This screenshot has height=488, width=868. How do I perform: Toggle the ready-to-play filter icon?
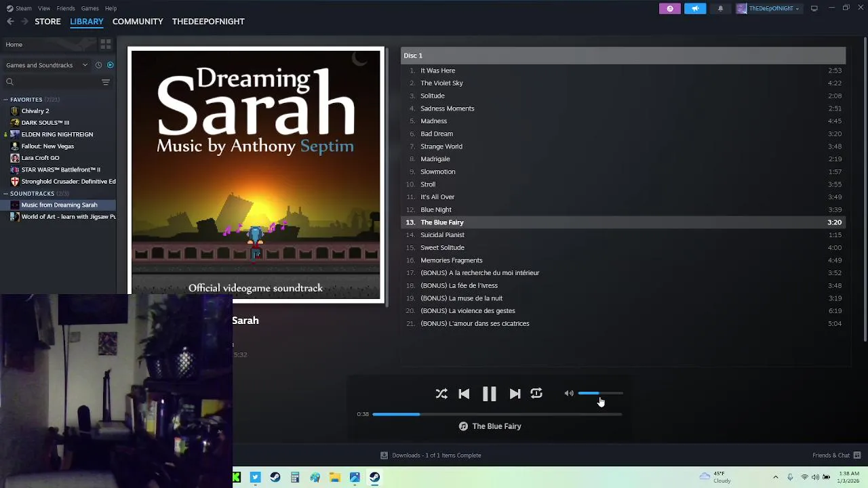click(x=110, y=65)
